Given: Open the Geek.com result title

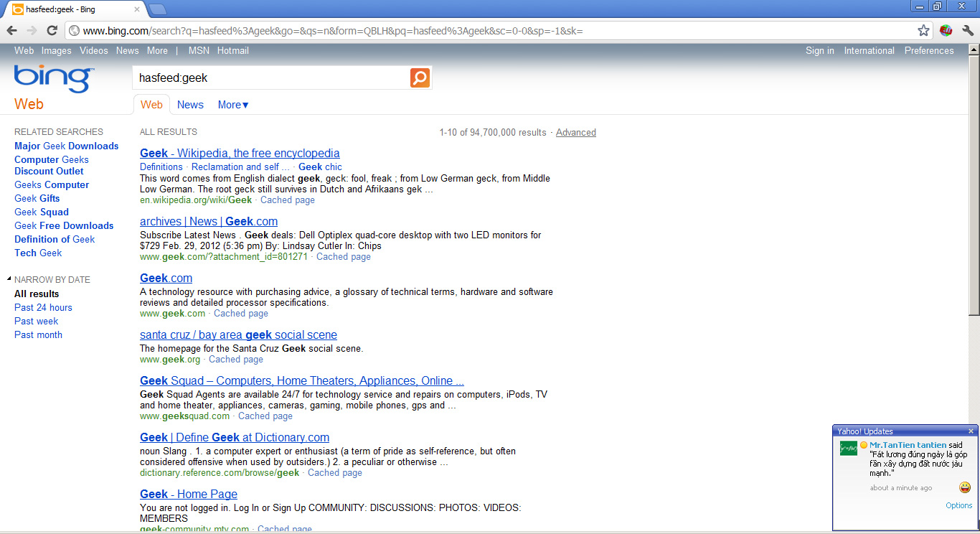Looking at the screenshot, I should pos(166,278).
